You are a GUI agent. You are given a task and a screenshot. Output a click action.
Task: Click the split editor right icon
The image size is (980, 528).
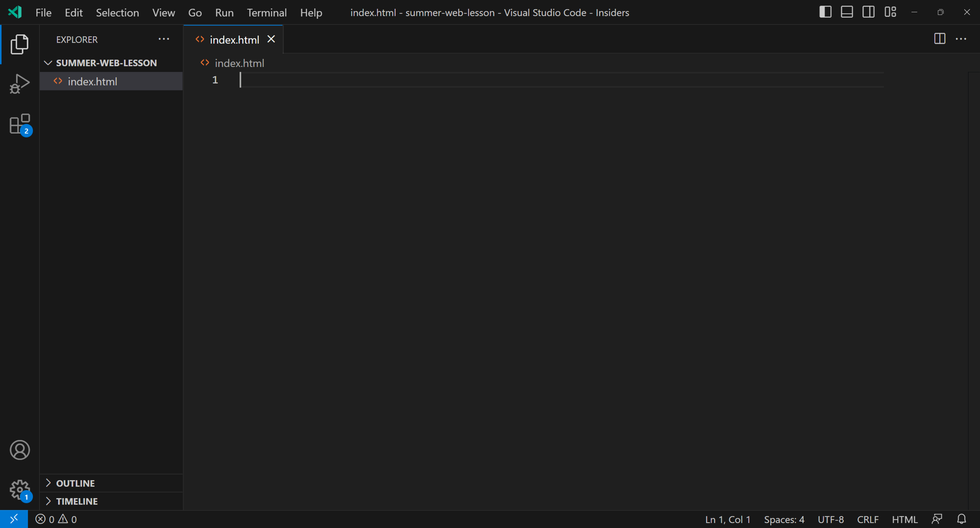(x=939, y=39)
